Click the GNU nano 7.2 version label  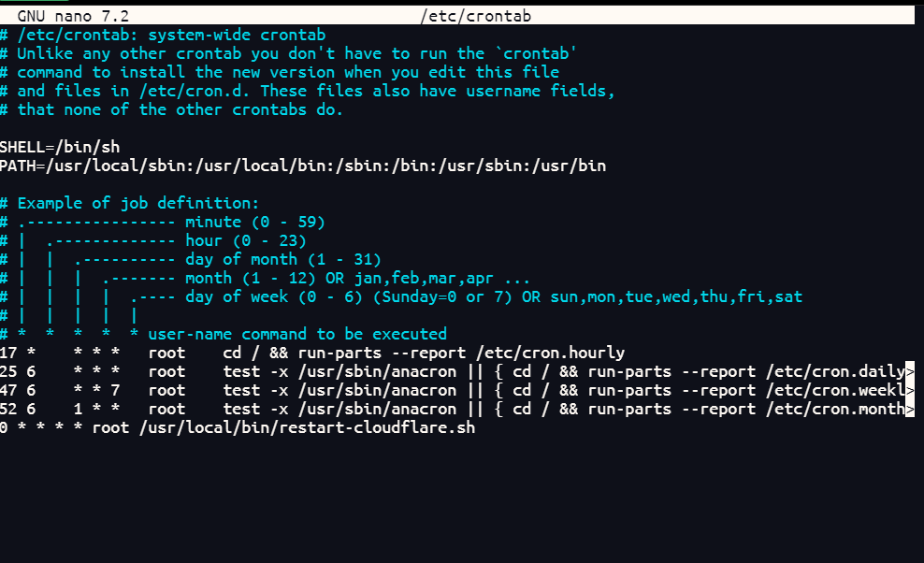pyautogui.click(x=73, y=16)
